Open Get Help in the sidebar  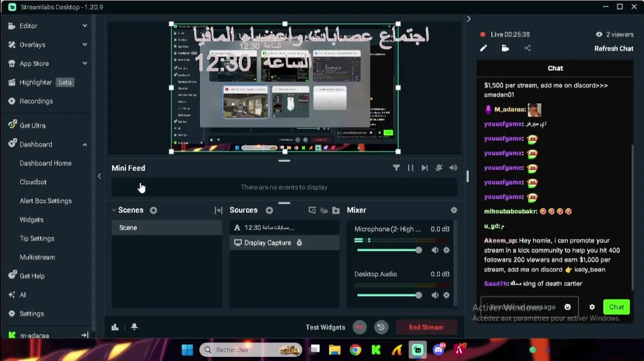pos(32,276)
